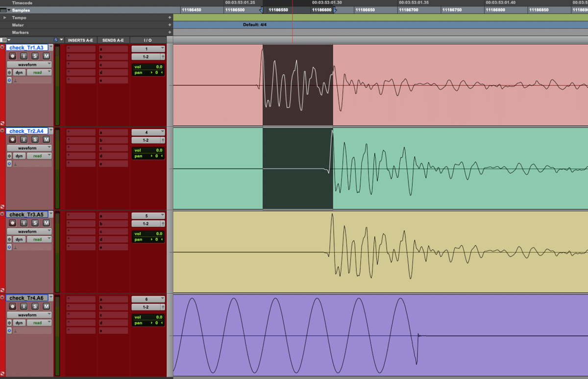Expand the Tempo ruler disclosure triangle
588x379 pixels.
click(x=5, y=18)
